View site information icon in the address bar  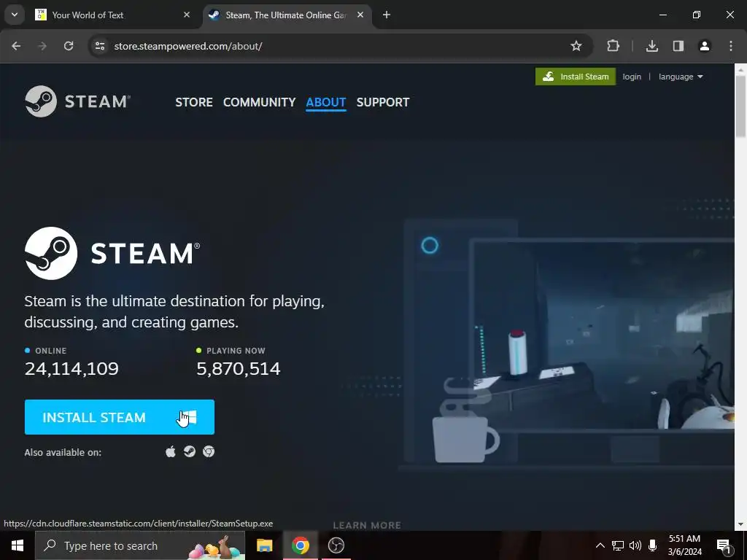pos(100,46)
